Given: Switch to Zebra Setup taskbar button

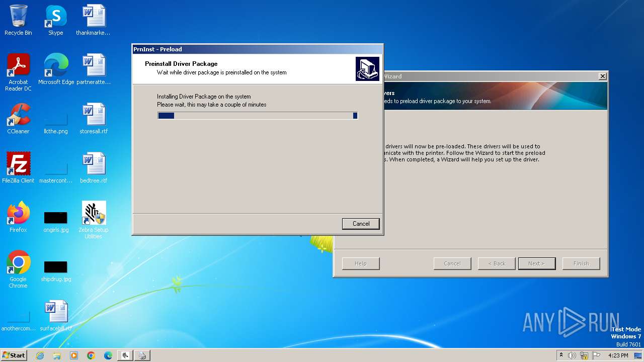Looking at the screenshot, I should click(x=125, y=355).
